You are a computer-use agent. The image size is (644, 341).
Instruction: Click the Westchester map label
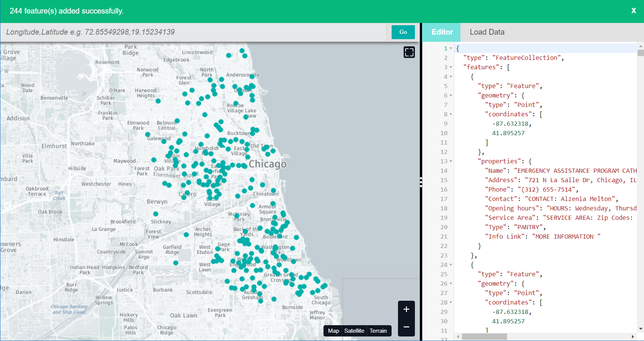(x=96, y=184)
